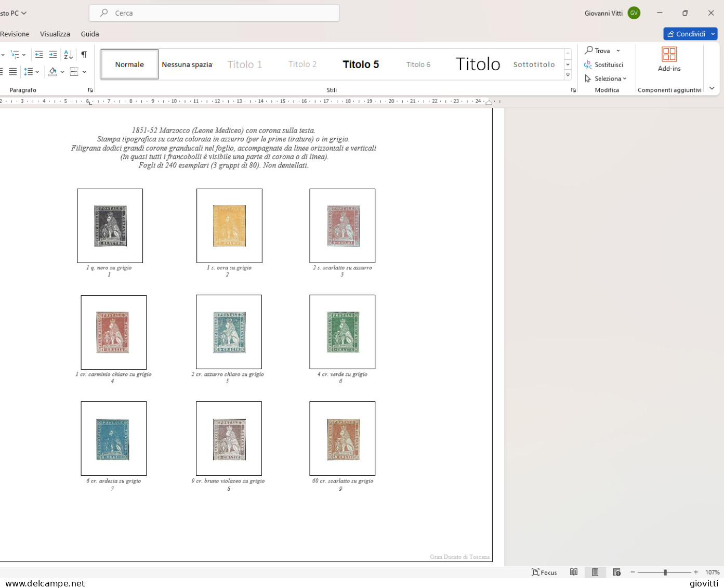
Task: Open the Revisione tab
Action: coord(15,34)
